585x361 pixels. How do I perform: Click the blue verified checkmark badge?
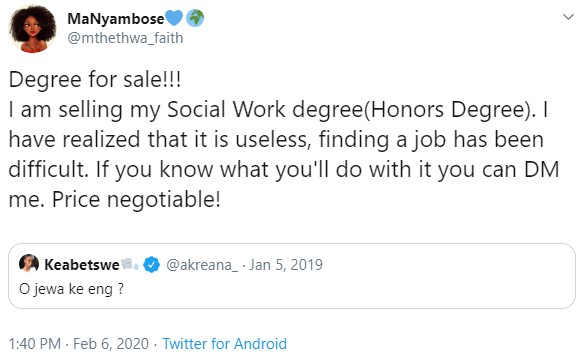(151, 265)
